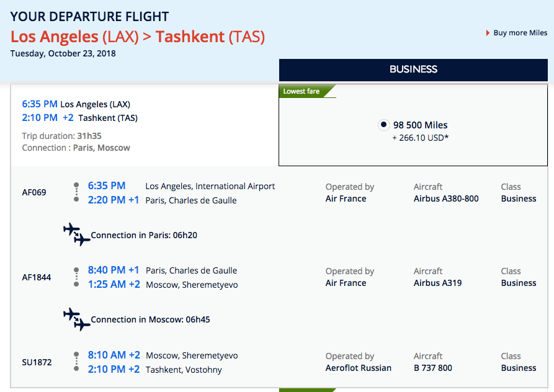Click the AF069 flight route dots icon

click(x=76, y=192)
